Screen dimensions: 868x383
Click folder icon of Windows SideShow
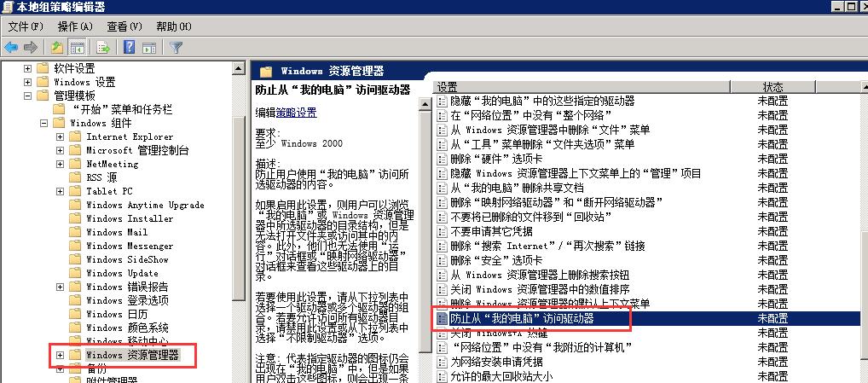(75, 259)
